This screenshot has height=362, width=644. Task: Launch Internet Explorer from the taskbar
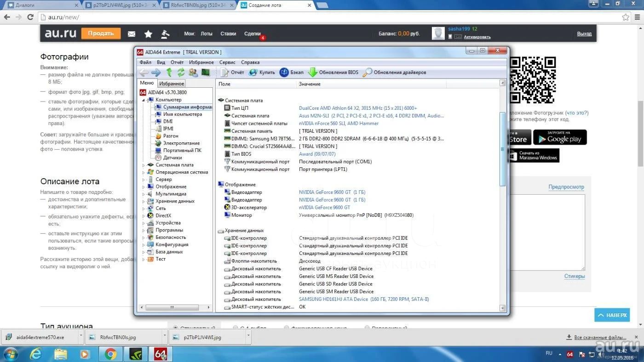click(x=36, y=354)
